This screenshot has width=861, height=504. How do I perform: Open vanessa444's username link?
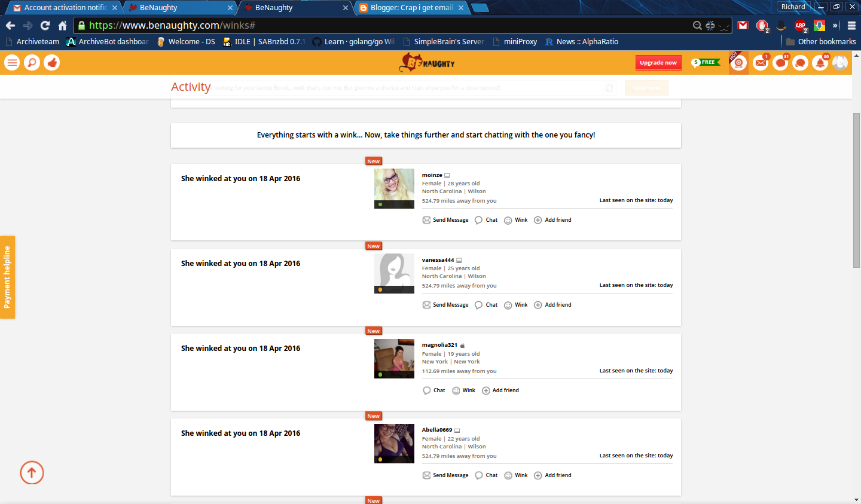coord(438,260)
